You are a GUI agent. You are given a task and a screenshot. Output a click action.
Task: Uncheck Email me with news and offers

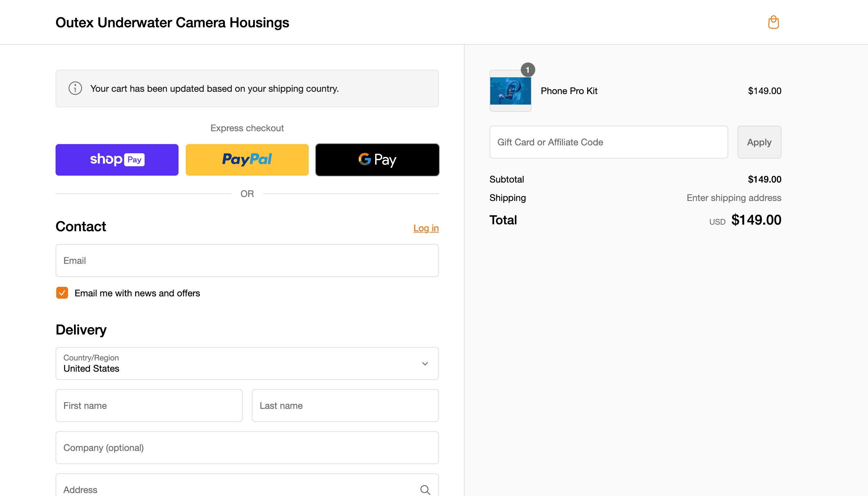point(62,293)
